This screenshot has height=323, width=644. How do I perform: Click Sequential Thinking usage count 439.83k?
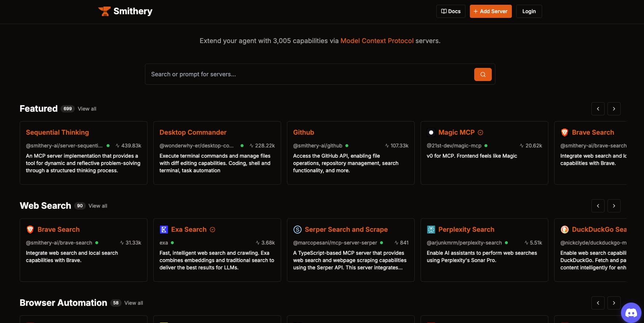click(x=129, y=146)
